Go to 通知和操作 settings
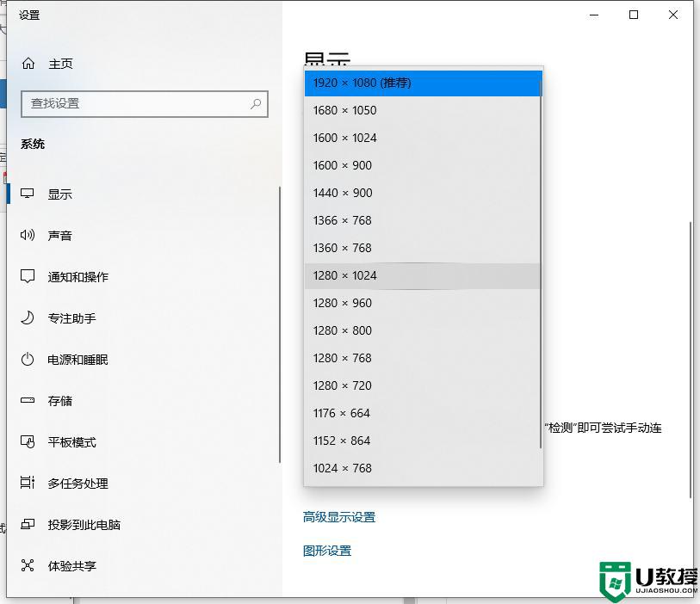Viewport: 700px width, 604px height. 78,277
